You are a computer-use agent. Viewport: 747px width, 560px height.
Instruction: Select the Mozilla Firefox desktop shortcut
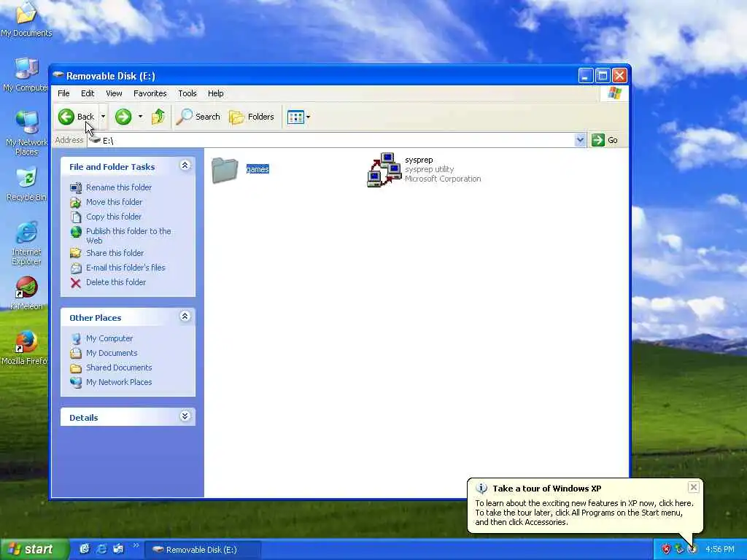click(26, 348)
